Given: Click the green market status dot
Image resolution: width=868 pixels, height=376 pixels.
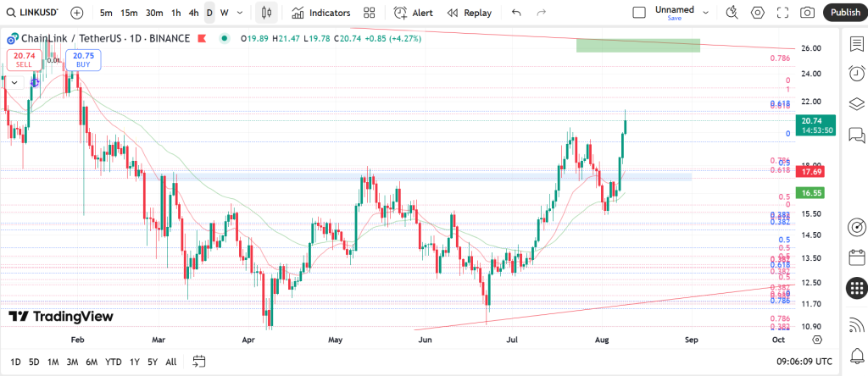Looking at the screenshot, I should coord(224,39).
